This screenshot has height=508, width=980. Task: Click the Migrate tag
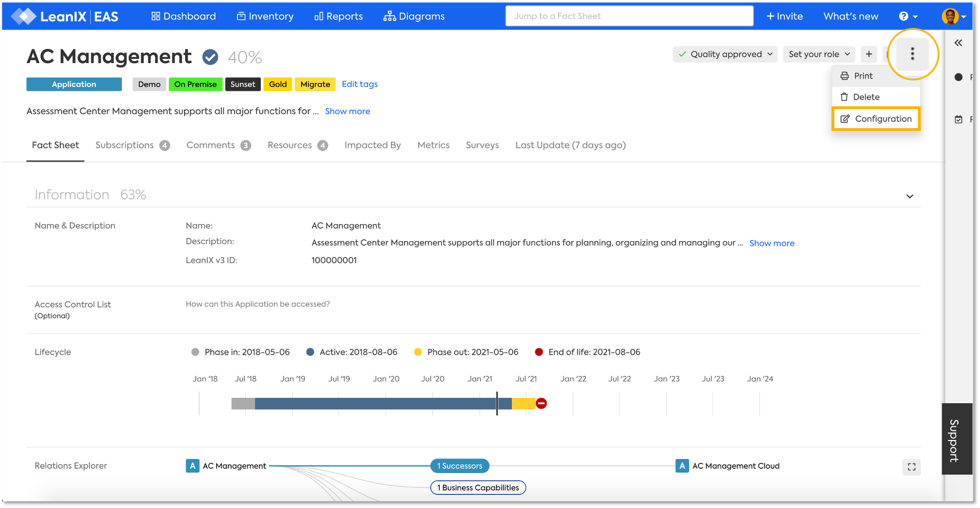coord(315,84)
